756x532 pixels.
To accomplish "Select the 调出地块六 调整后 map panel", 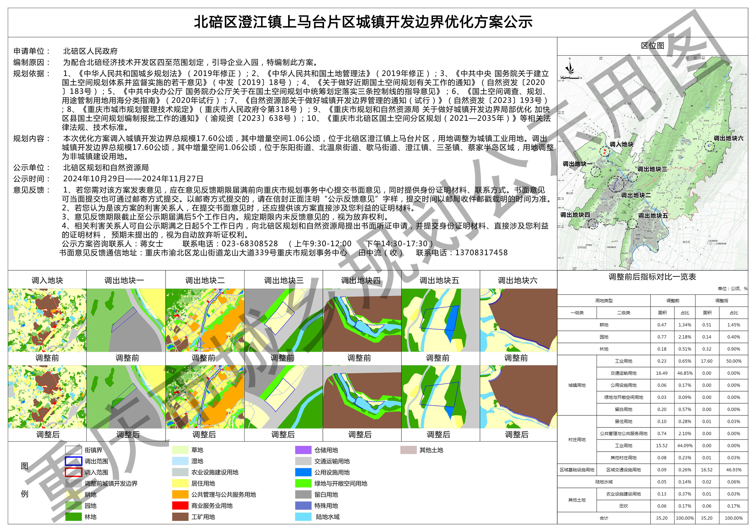I will [519, 397].
